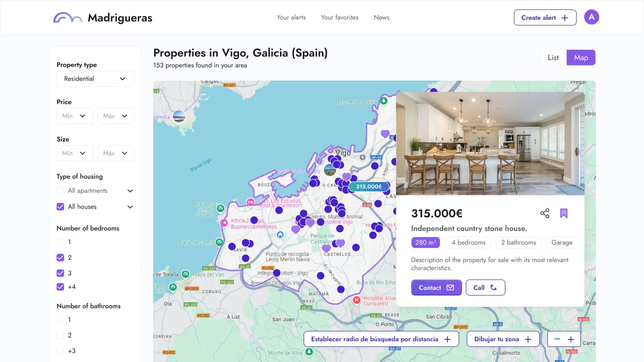Check the 1 bathroom checkbox
This screenshot has height=362, width=644.
(x=60, y=320)
